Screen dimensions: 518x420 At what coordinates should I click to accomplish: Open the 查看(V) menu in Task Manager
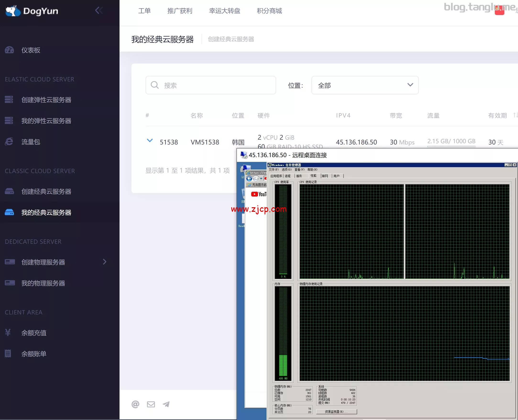click(299, 170)
